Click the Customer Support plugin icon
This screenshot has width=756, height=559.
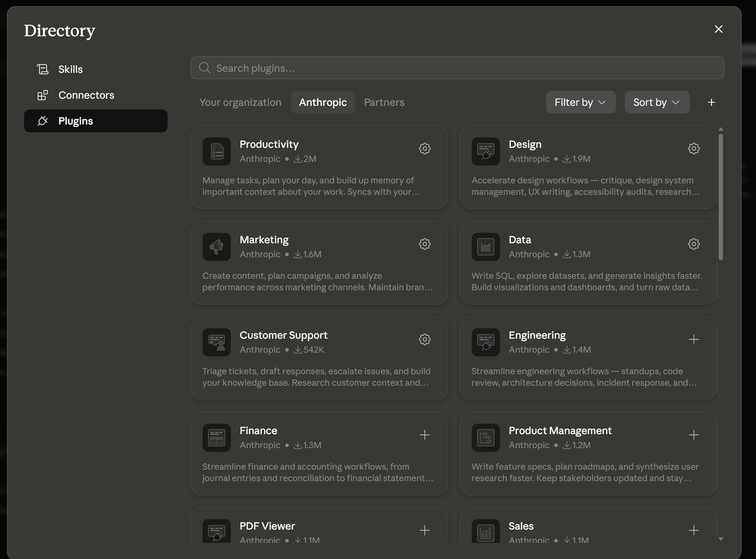216,342
